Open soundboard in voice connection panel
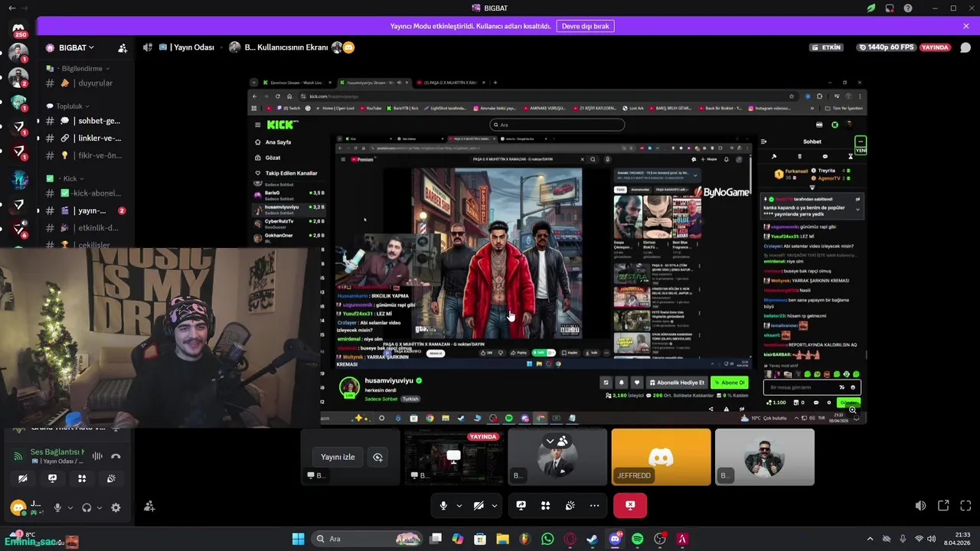 click(x=111, y=478)
